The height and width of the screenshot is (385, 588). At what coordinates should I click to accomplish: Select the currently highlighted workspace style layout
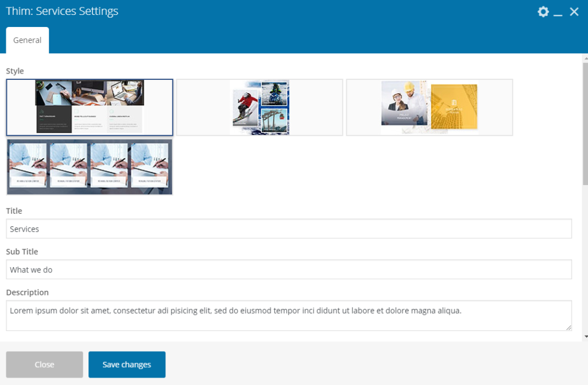[x=89, y=107]
